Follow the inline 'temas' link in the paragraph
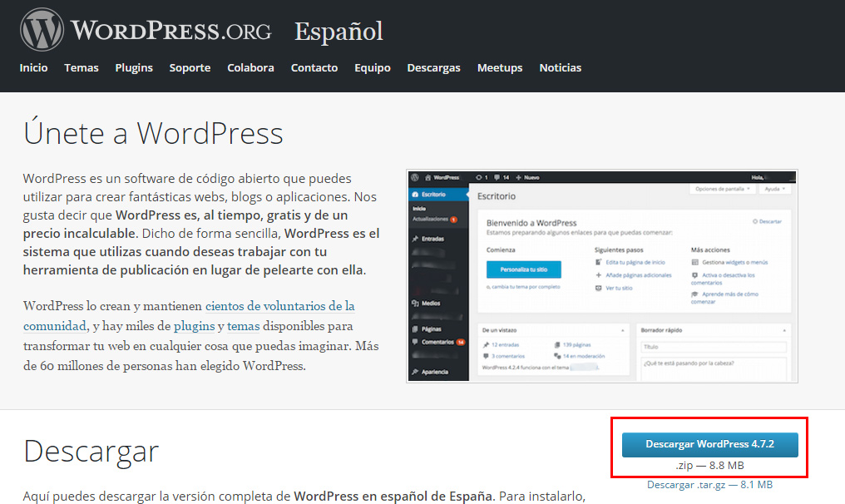 (243, 326)
